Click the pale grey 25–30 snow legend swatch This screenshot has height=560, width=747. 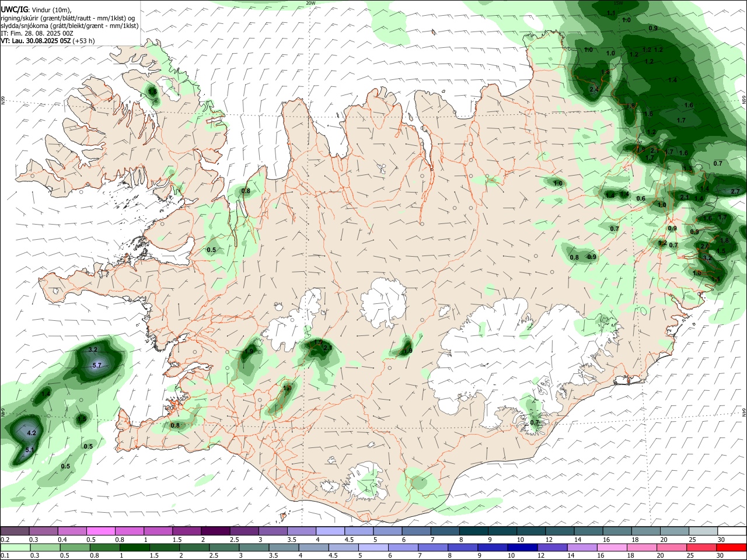(x=703, y=531)
